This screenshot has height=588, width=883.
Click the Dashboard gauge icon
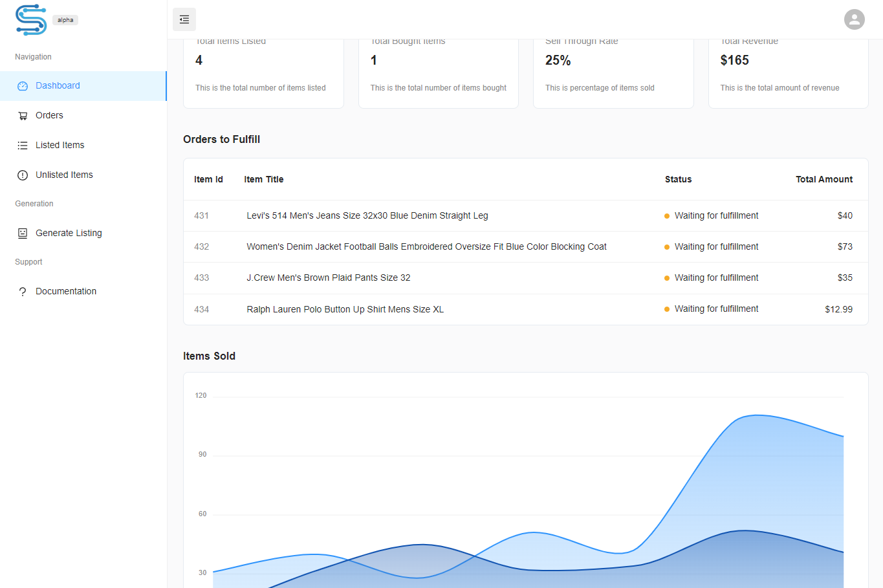[x=23, y=86]
